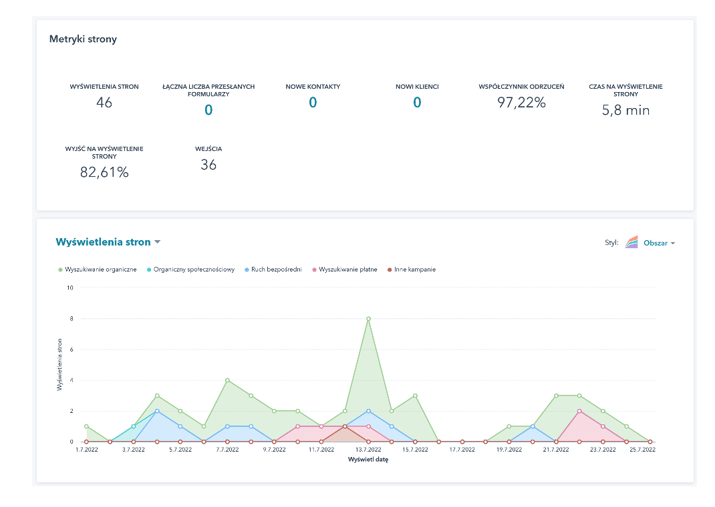Click the direct traffic point of 2 on 13.7.2022
715x507 pixels.
368,411
